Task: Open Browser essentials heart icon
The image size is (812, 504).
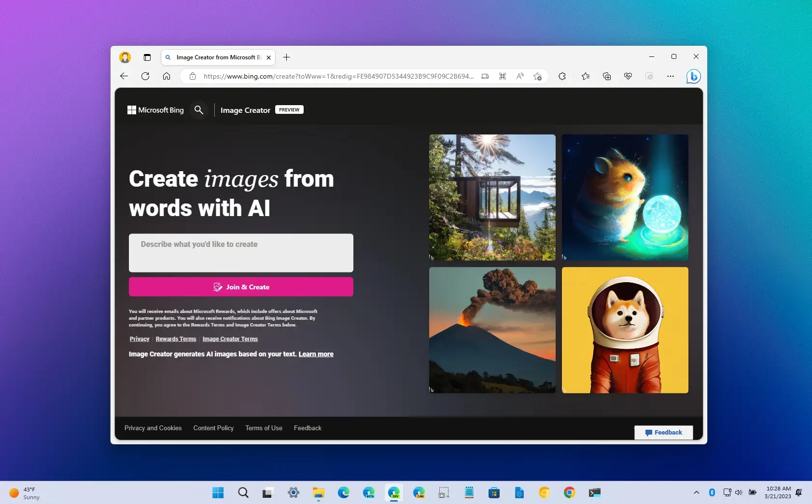Action: 628,76
